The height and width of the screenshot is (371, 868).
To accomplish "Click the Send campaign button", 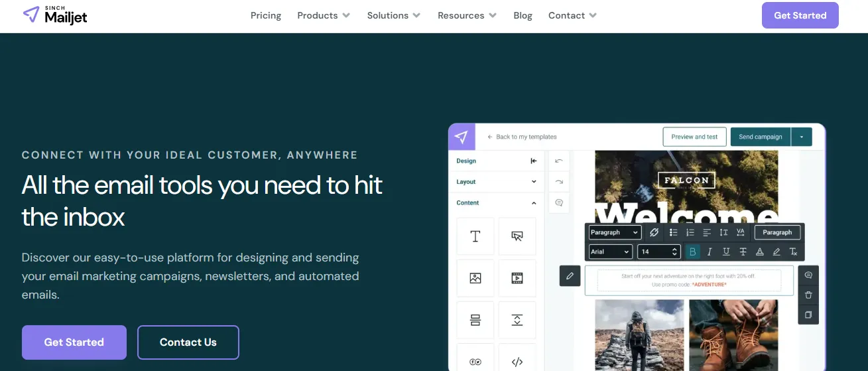I will pyautogui.click(x=760, y=137).
